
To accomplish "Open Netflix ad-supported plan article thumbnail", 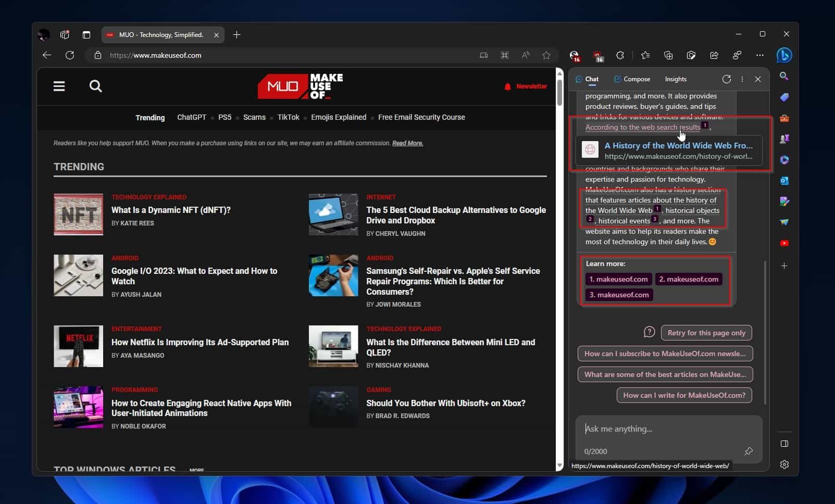I will [x=78, y=346].
